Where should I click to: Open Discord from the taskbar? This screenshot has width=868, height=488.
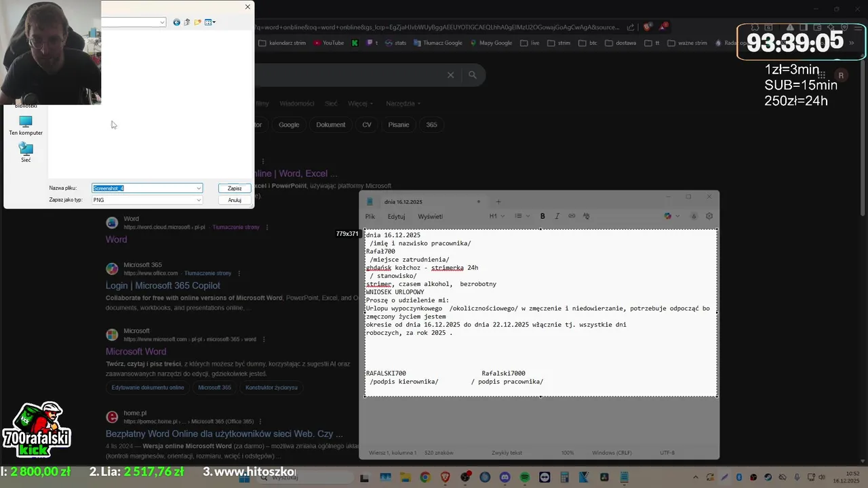(x=505, y=478)
